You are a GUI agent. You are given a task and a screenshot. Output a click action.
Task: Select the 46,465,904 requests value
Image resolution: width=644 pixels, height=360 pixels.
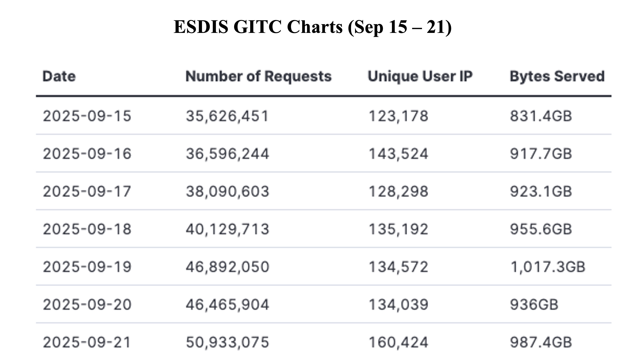click(227, 304)
